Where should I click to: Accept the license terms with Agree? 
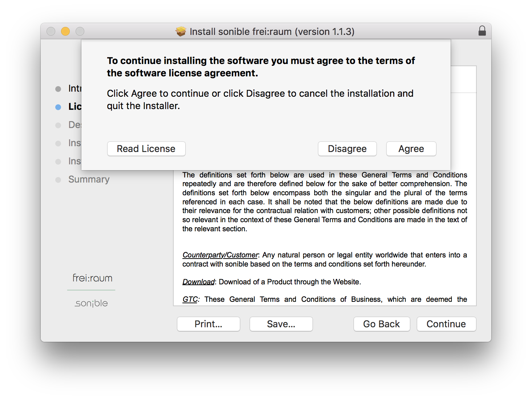pyautogui.click(x=411, y=149)
